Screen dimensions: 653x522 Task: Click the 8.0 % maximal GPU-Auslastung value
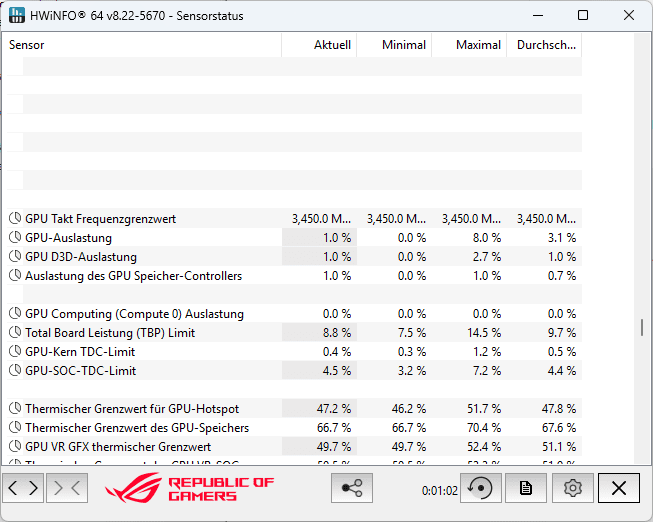tap(487, 238)
